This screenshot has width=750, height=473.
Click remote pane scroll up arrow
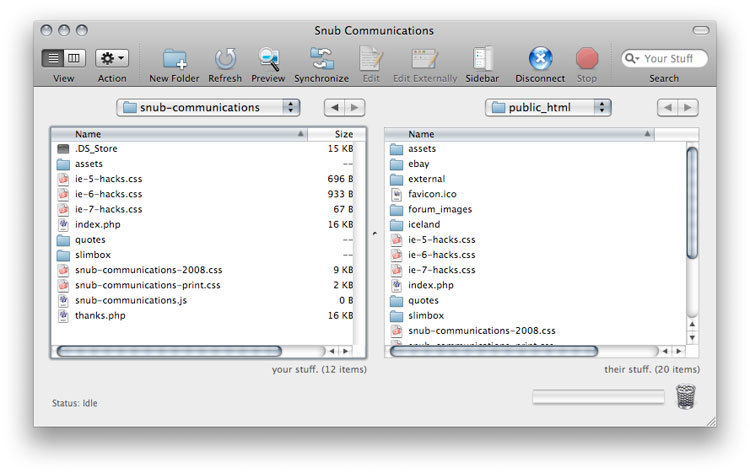click(x=692, y=325)
